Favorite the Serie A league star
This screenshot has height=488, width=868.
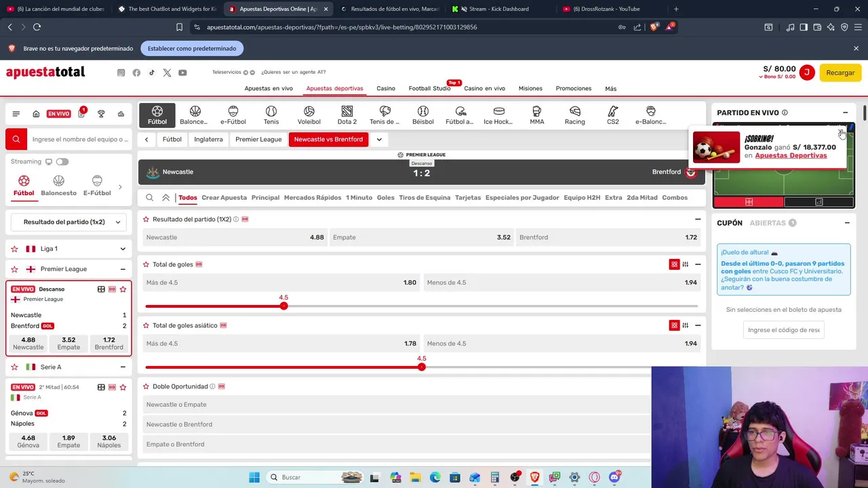pyautogui.click(x=14, y=367)
